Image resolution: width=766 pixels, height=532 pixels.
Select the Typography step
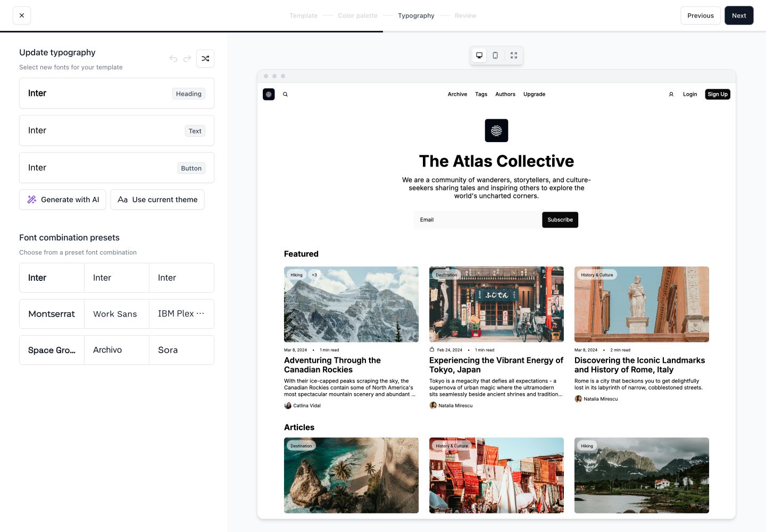(416, 15)
